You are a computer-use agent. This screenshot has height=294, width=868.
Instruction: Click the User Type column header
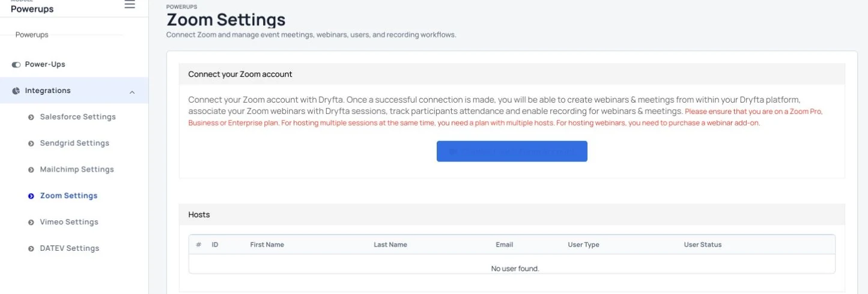(583, 245)
